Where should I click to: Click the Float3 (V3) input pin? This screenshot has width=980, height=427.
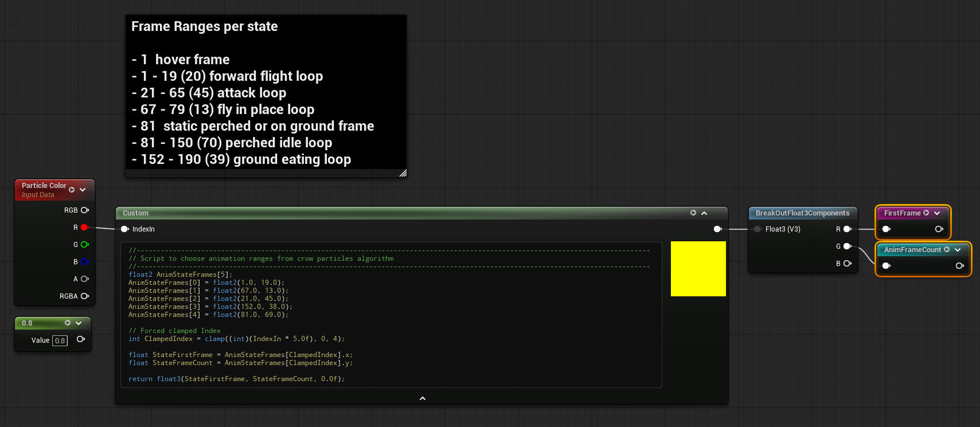pos(758,229)
